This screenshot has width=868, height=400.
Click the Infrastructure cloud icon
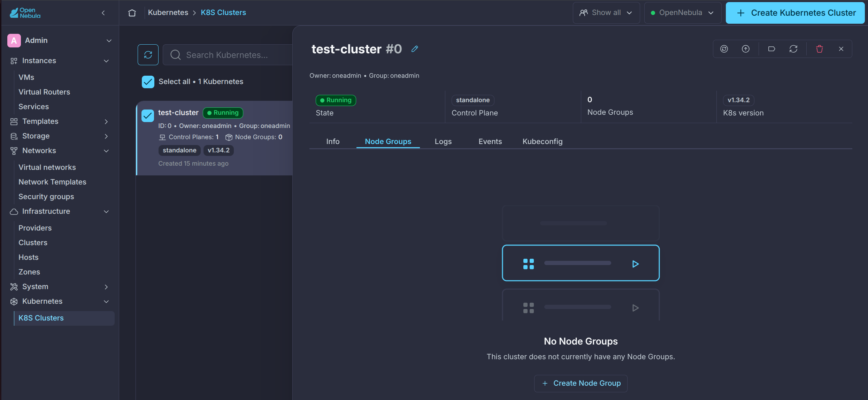[14, 211]
